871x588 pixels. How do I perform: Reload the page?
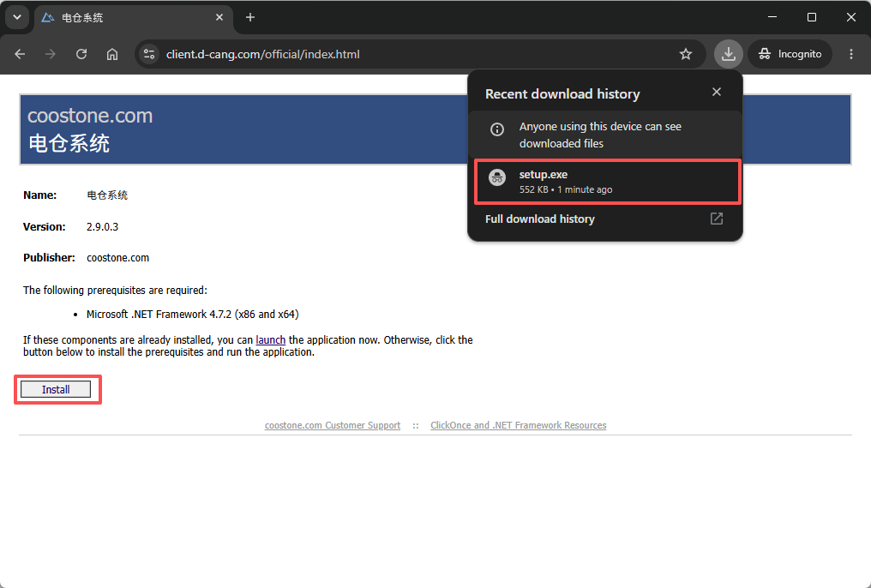[81, 54]
